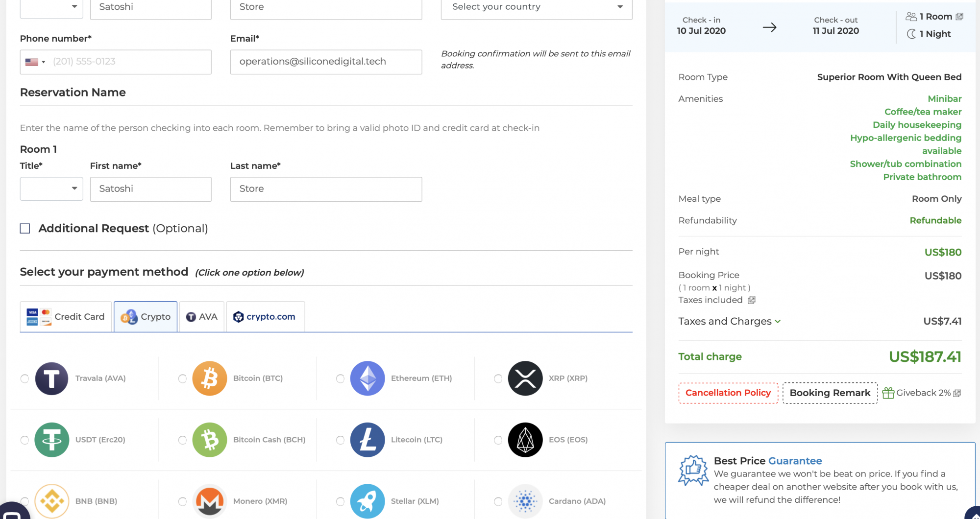Viewport: 980px width, 519px height.
Task: Click Room 1 First name field
Action: point(151,189)
